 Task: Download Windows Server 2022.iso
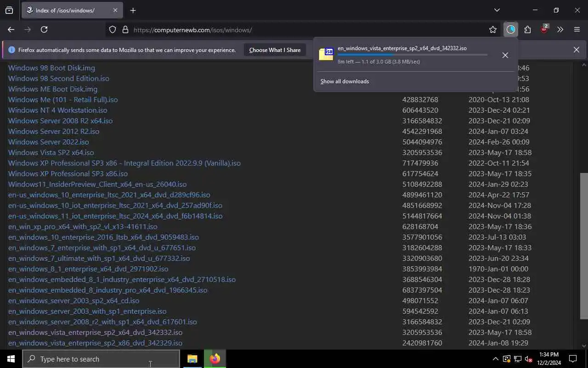[49, 142]
